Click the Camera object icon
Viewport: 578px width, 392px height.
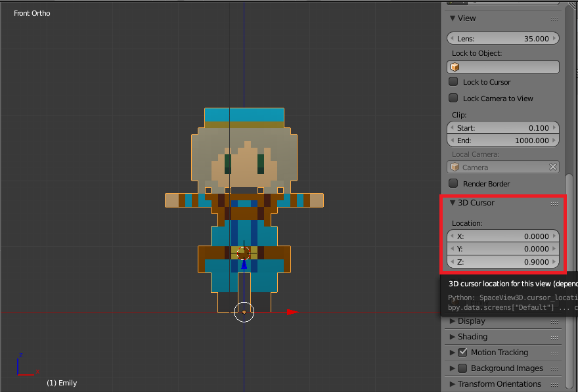(455, 167)
